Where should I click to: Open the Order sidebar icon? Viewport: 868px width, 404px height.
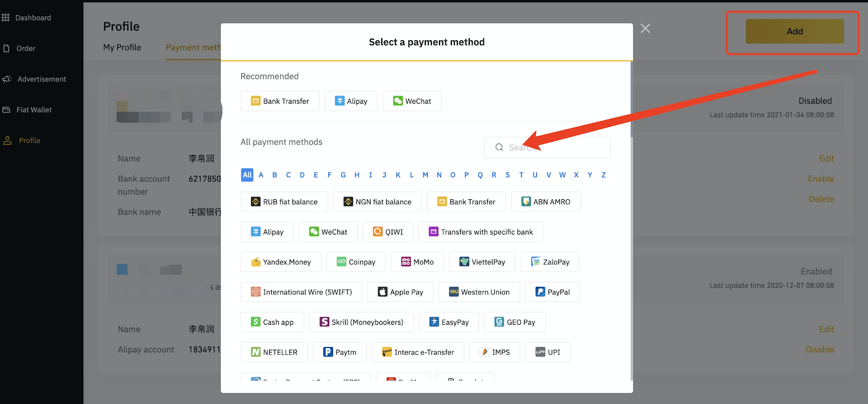[x=6, y=48]
